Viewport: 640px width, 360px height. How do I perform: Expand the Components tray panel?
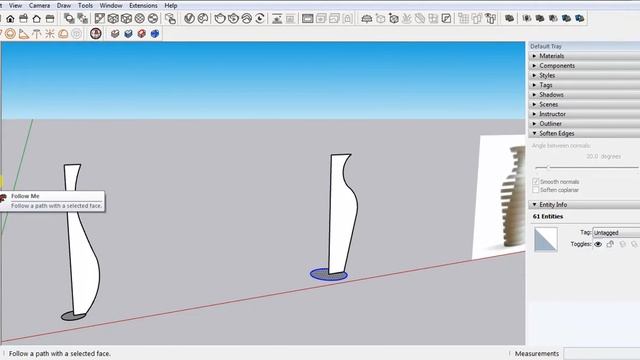[x=584, y=66]
